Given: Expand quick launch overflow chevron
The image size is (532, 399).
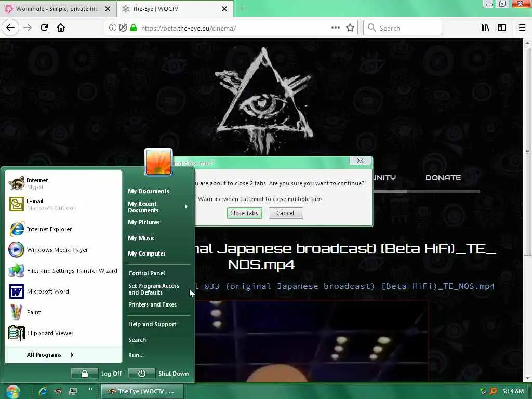Looking at the screenshot, I should click(90, 389).
